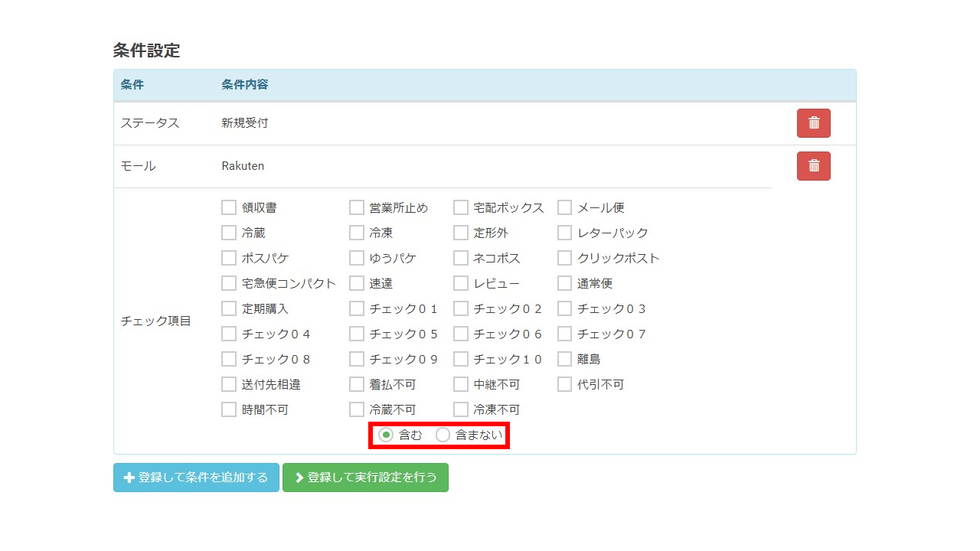Tick the 着払不可 checkbox
The height and width of the screenshot is (551, 980).
point(357,384)
